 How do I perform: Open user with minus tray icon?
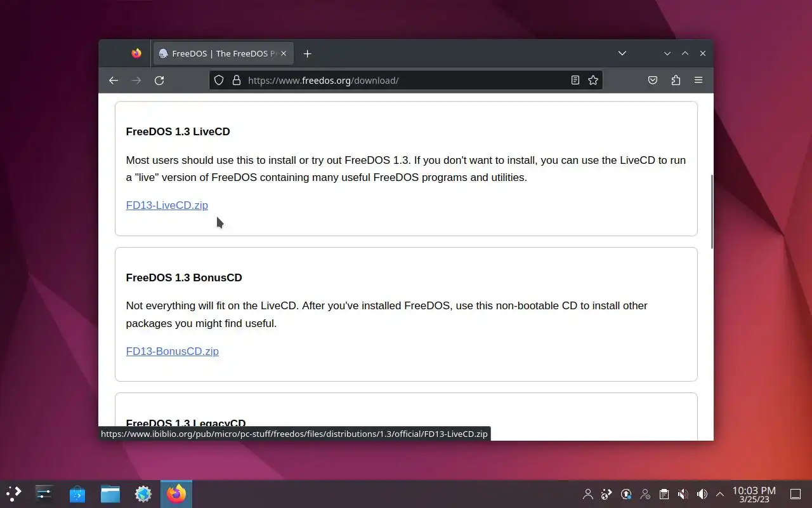click(x=645, y=494)
